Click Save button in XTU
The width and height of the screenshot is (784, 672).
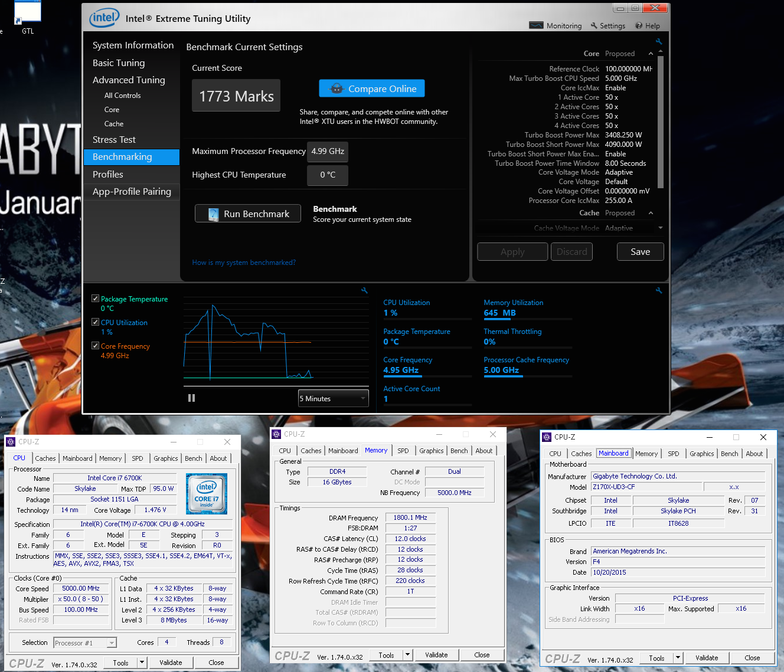[x=640, y=252]
